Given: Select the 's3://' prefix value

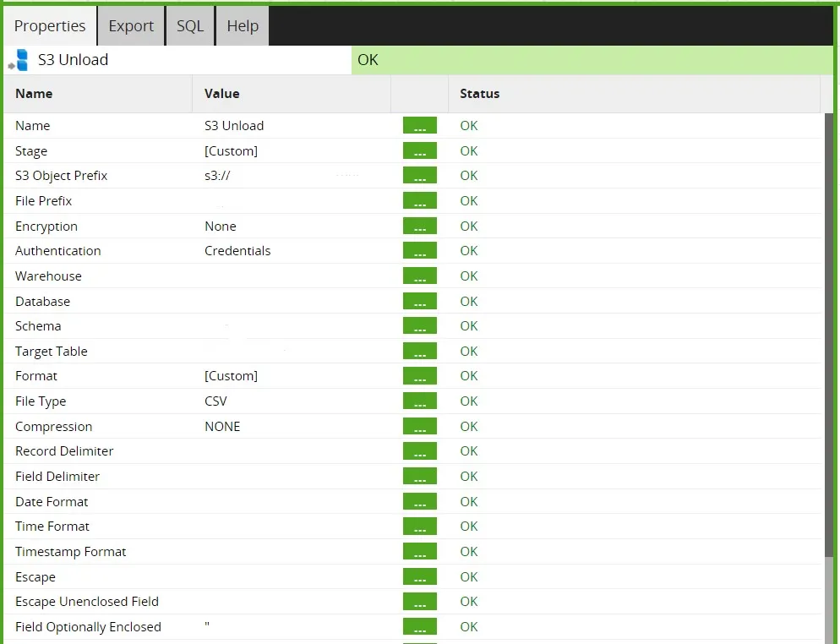Looking at the screenshot, I should (217, 176).
